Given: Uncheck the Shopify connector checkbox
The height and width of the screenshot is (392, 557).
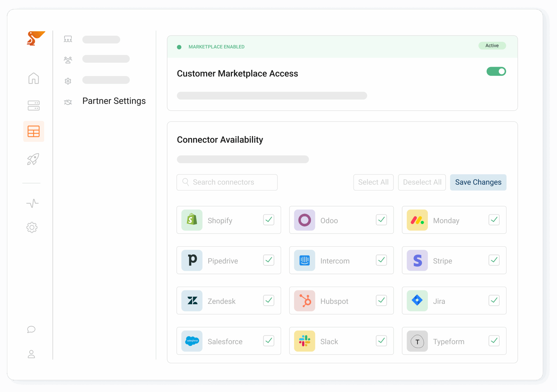Looking at the screenshot, I should (268, 220).
